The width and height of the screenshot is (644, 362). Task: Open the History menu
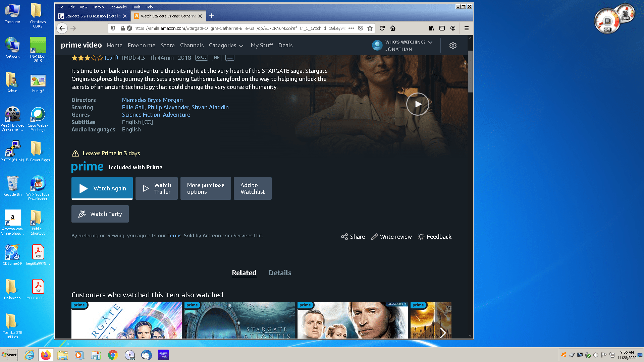98,7
